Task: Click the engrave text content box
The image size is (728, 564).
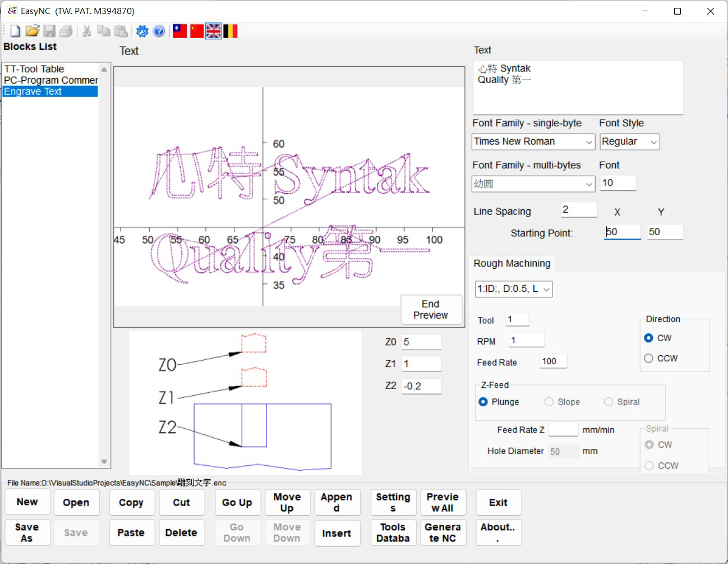Action: pyautogui.click(x=578, y=88)
